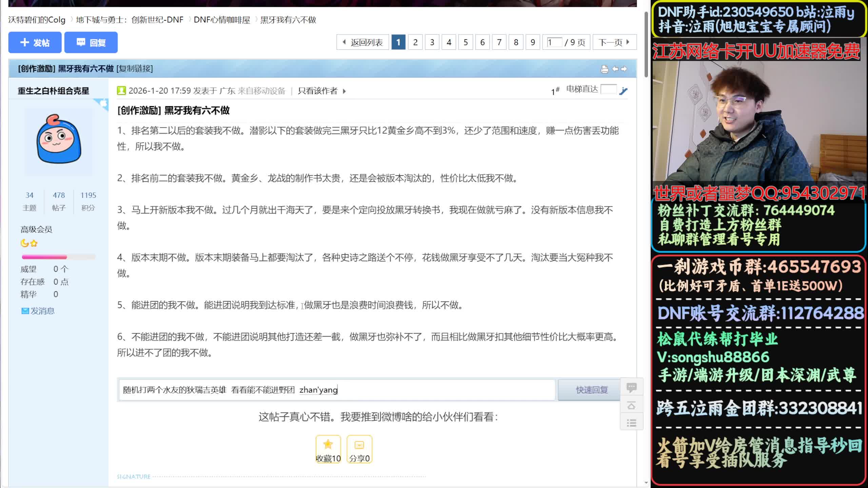
Task: Click the 收藏 favorite star icon
Action: (x=328, y=445)
